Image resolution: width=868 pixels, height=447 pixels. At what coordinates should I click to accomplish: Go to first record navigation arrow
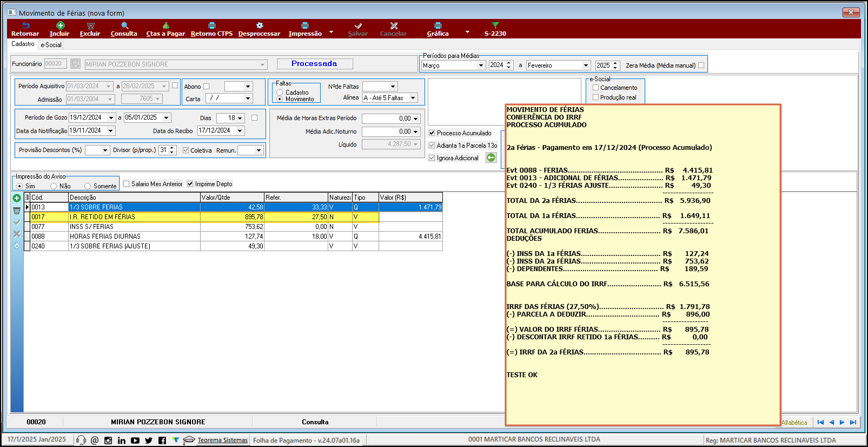(820, 422)
